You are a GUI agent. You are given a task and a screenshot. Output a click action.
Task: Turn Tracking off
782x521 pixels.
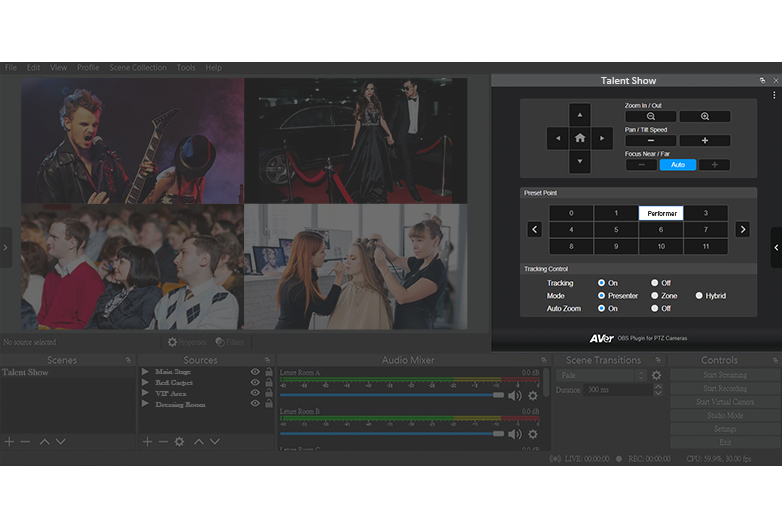coord(655,283)
